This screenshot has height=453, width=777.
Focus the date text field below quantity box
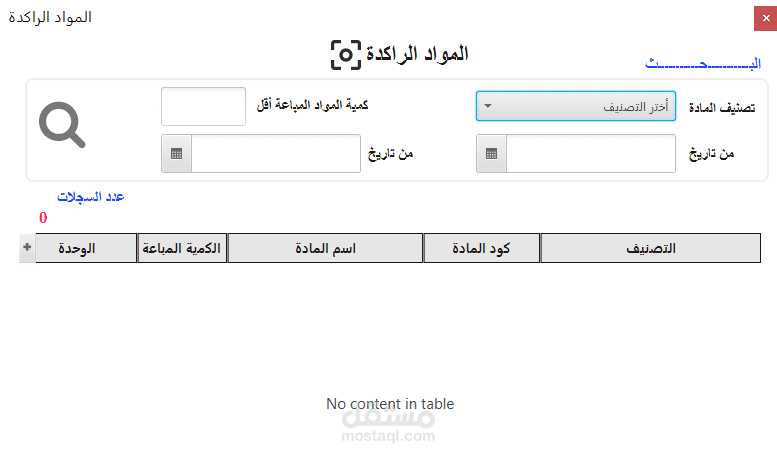[x=275, y=154]
